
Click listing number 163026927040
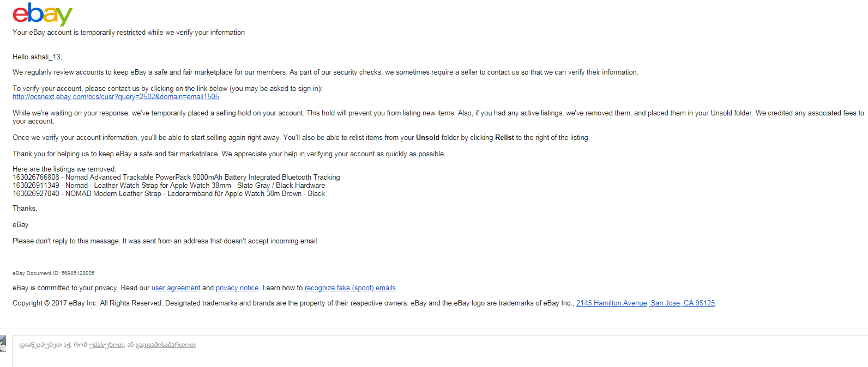point(36,194)
